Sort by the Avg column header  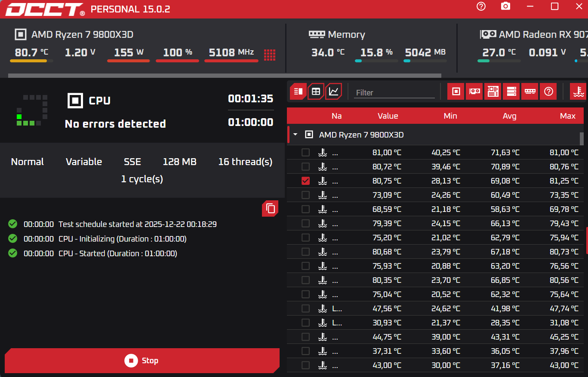click(x=510, y=116)
